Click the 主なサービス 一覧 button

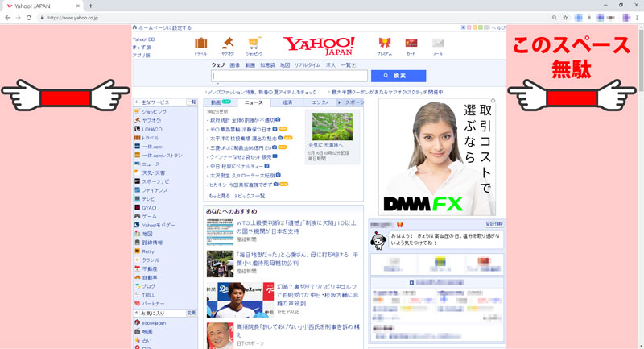(192, 102)
